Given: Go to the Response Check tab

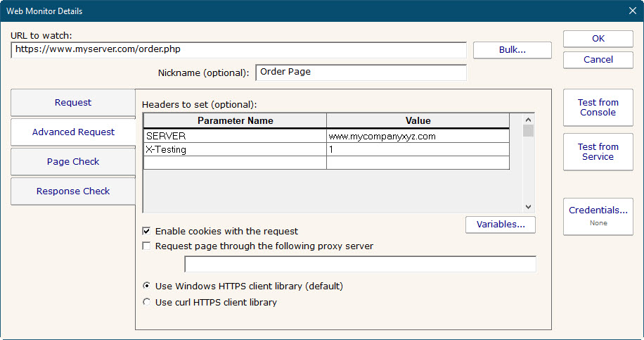Looking at the screenshot, I should click(73, 191).
